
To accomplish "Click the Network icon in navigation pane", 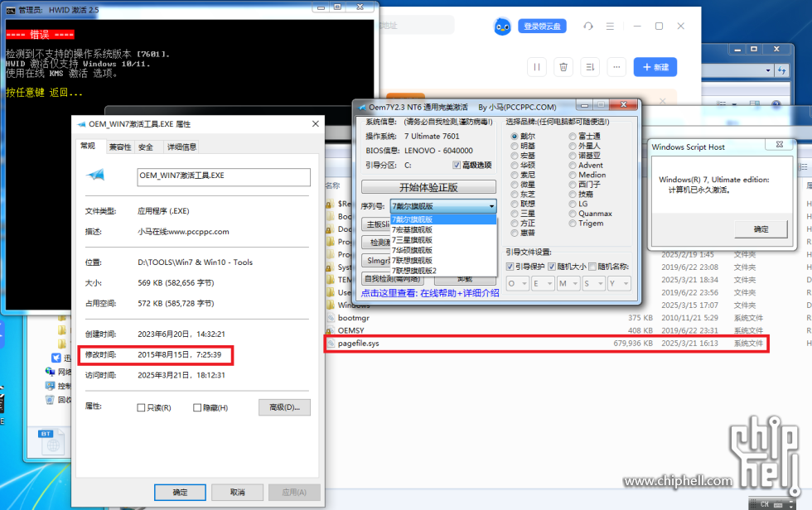I will click(51, 372).
